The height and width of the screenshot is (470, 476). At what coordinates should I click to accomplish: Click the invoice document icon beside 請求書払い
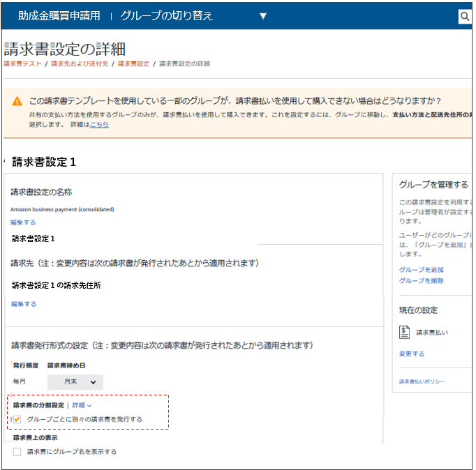click(404, 332)
